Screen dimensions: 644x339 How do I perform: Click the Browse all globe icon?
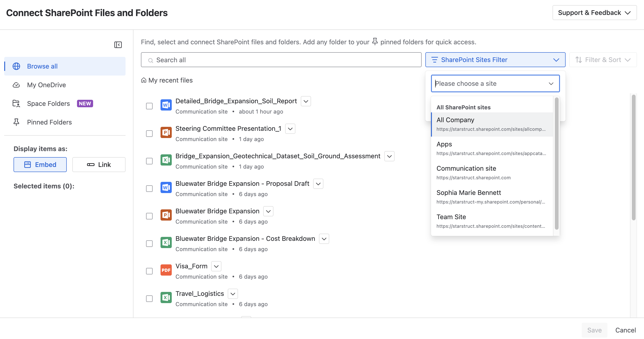click(17, 66)
